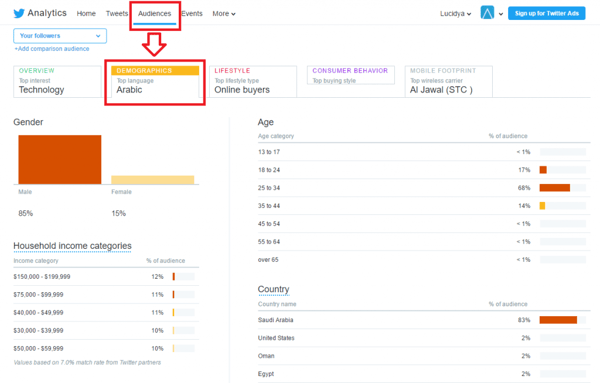The image size is (600, 383).
Task: Open the Tweets menu item
Action: coord(117,14)
